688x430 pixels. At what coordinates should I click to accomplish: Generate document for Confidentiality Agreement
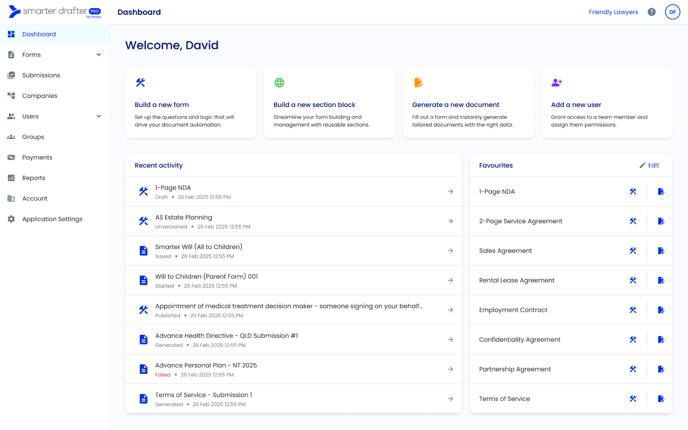pos(661,340)
